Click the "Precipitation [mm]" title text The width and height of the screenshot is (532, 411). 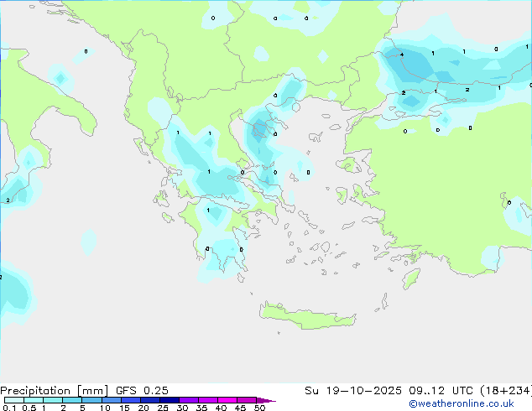[x=55, y=391]
